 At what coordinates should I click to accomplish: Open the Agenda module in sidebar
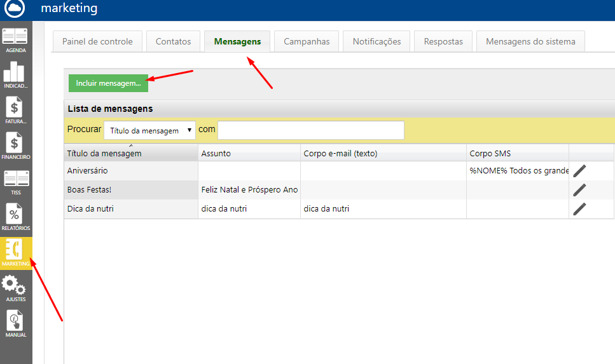coord(15,40)
